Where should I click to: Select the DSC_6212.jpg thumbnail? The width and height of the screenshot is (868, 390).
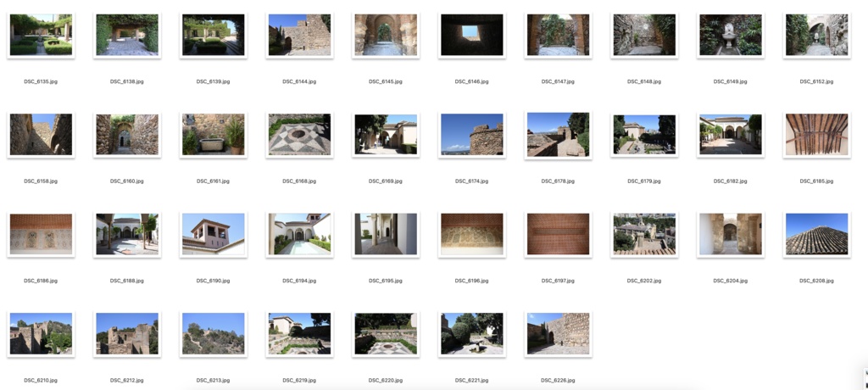coord(127,334)
